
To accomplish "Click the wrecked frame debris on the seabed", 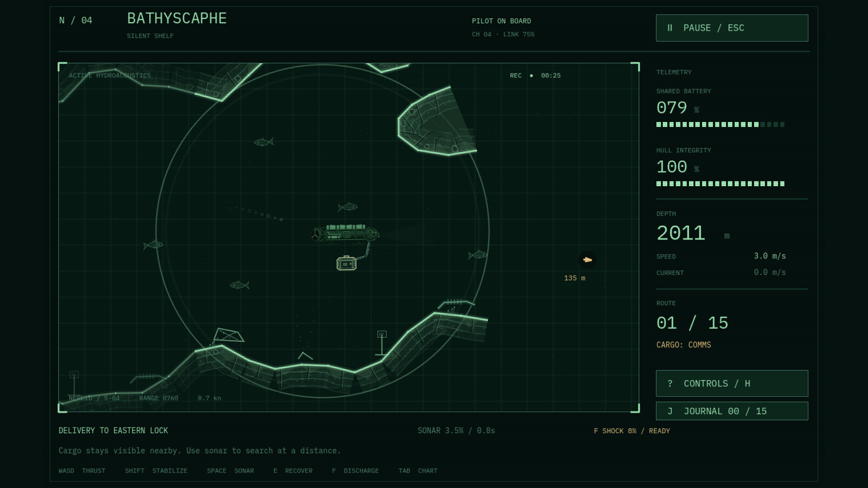I will click(228, 335).
